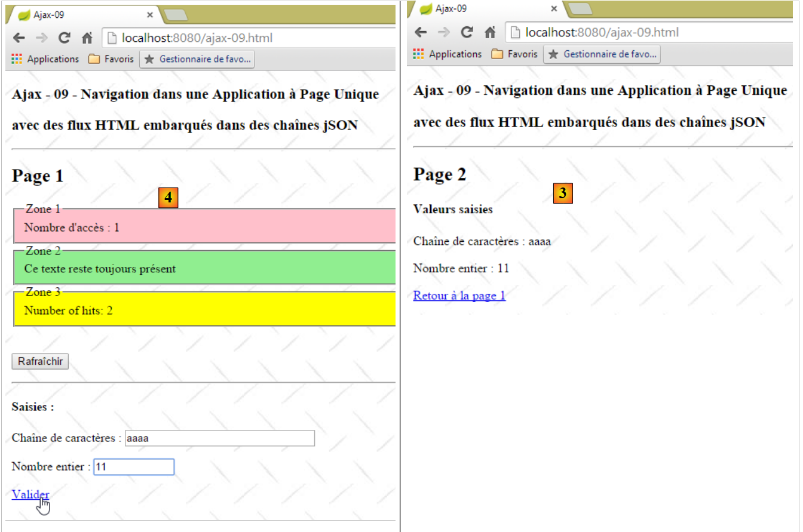This screenshot has height=532, width=803.
Task: Open the Favoris bookmark folder in the Page 1 window
Action: (x=111, y=59)
